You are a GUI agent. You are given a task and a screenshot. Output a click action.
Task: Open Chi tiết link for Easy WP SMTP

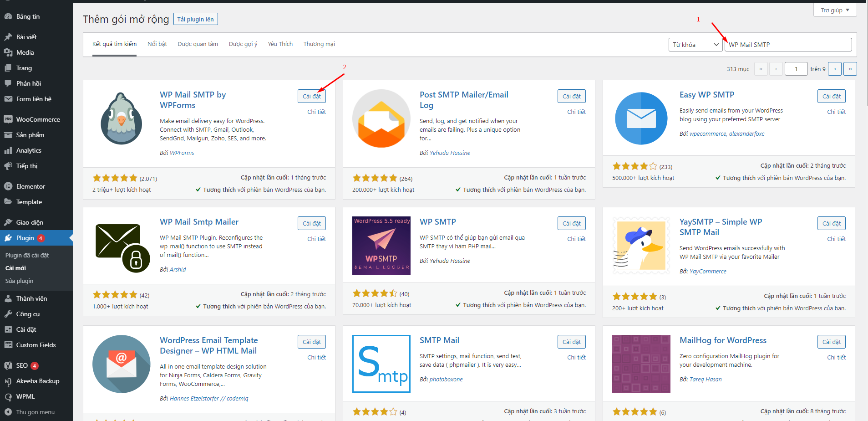(x=836, y=112)
